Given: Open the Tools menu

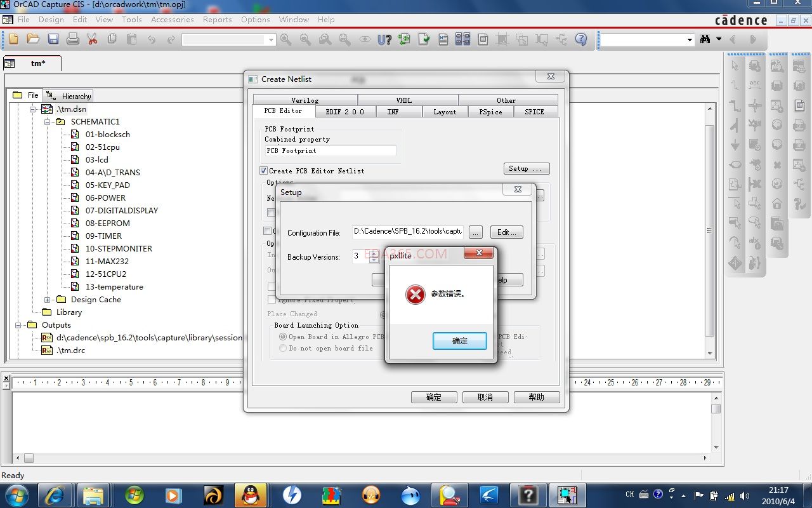Looking at the screenshot, I should click(x=132, y=20).
